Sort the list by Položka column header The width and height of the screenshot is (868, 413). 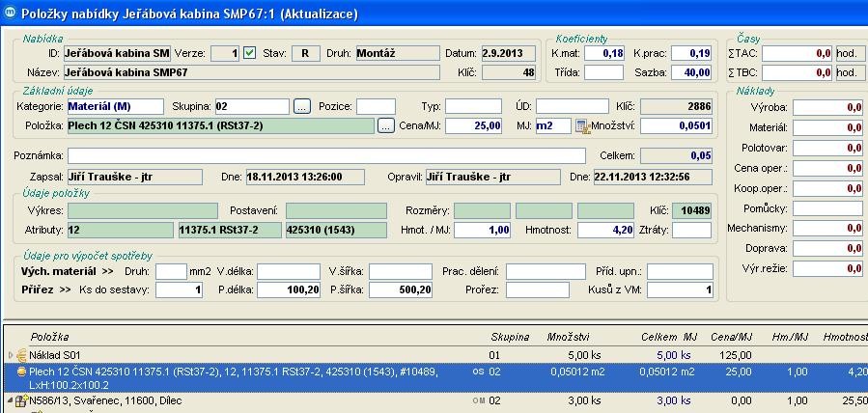coord(50,337)
